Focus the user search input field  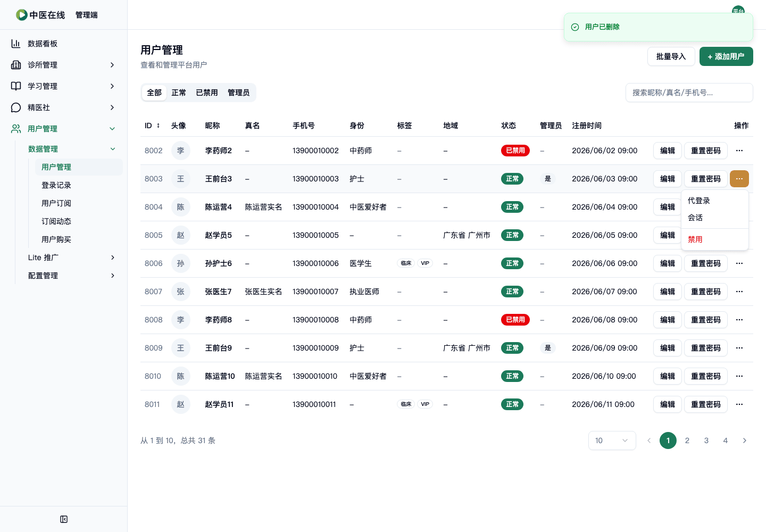[x=689, y=93]
